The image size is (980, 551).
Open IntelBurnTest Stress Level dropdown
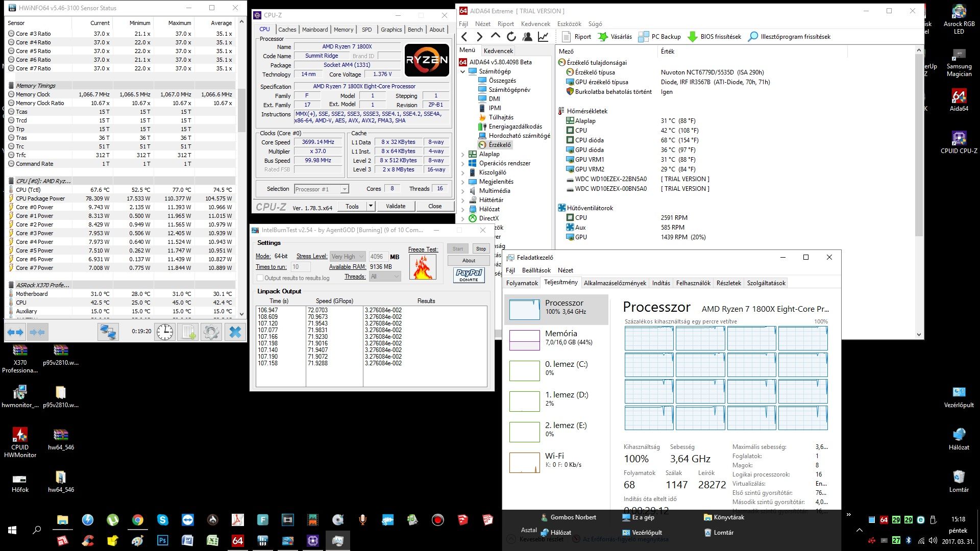coord(347,257)
